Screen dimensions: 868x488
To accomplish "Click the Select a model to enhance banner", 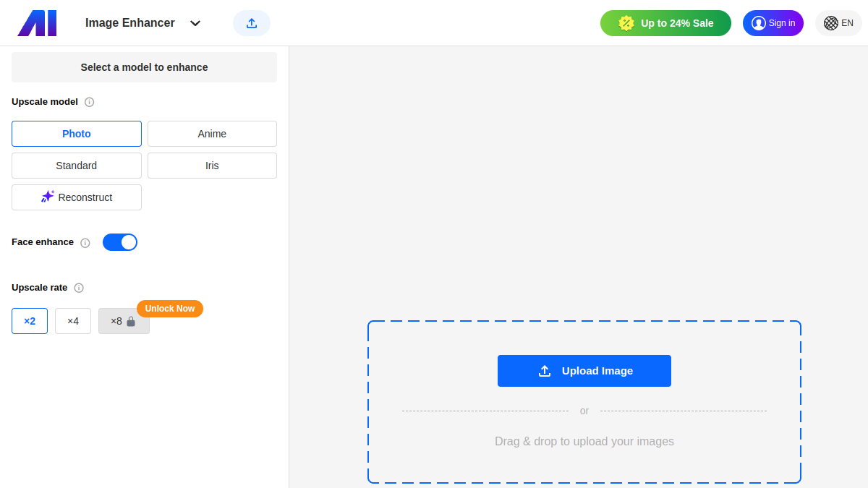I will pos(144,67).
